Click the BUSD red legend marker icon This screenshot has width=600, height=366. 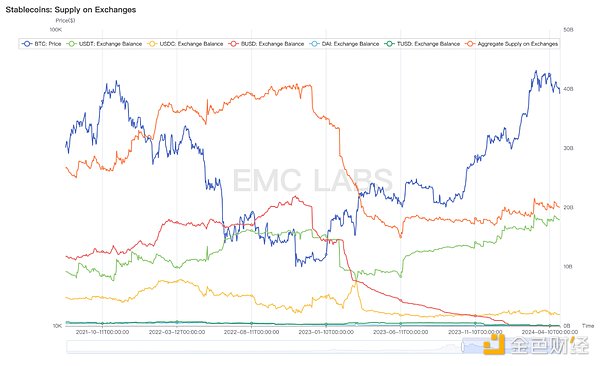point(234,44)
